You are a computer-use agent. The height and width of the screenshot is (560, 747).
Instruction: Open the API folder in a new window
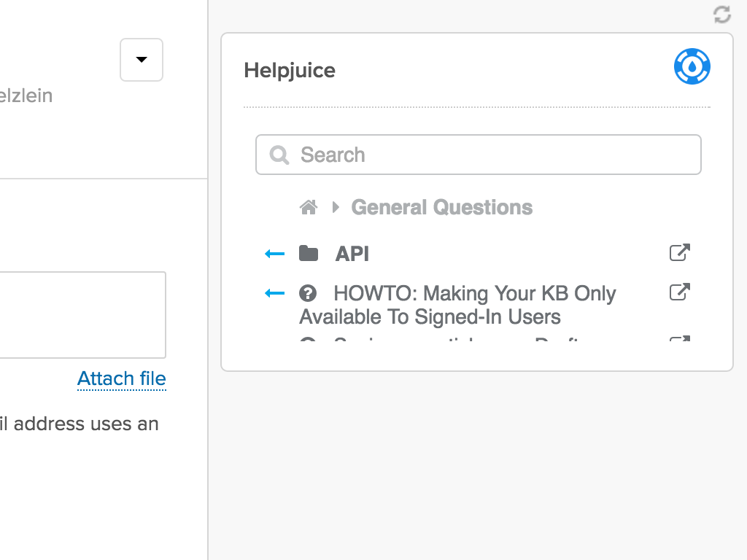tap(679, 253)
